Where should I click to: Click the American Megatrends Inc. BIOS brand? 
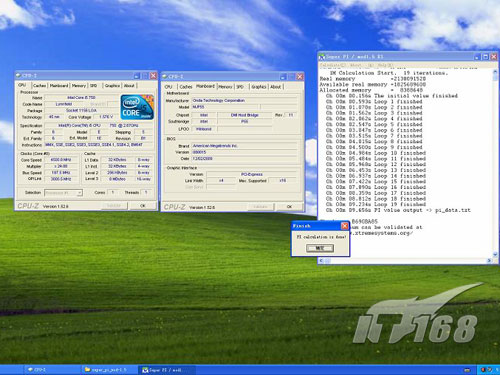click(x=245, y=146)
